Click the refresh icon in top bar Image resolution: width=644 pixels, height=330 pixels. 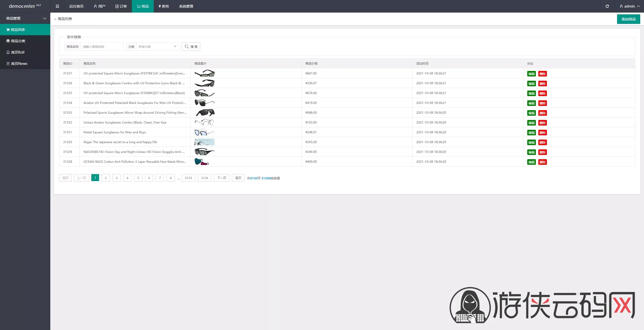pyautogui.click(x=607, y=6)
